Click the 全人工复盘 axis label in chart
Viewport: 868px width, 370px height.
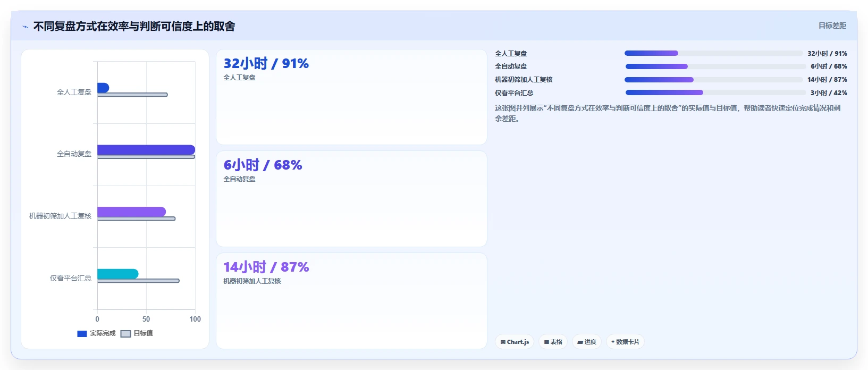(x=74, y=92)
